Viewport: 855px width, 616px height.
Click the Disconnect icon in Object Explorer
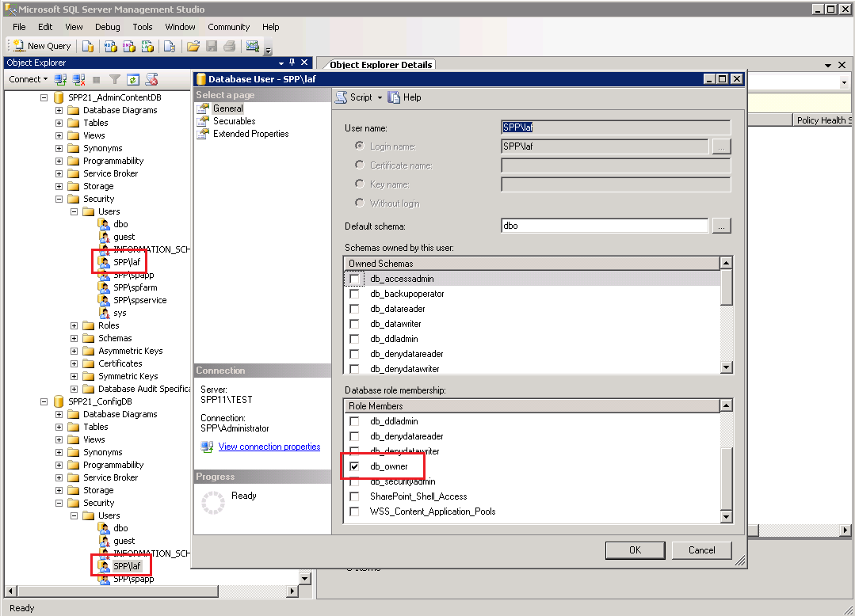[x=78, y=79]
